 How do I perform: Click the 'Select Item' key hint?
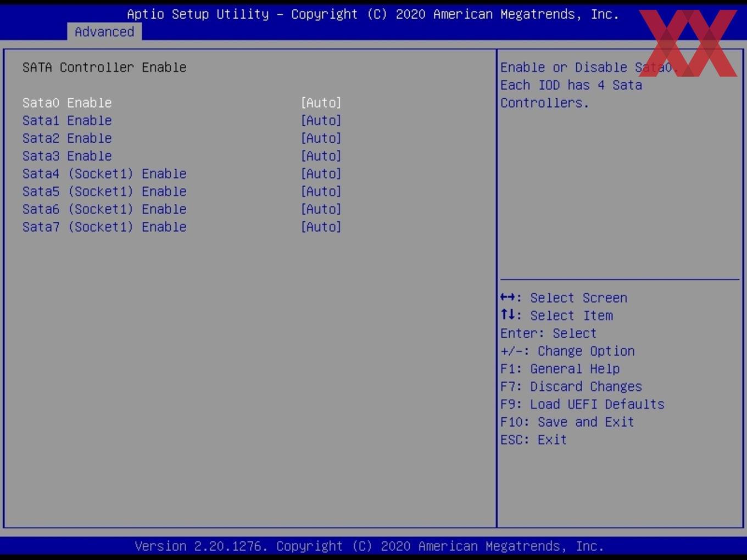(556, 315)
